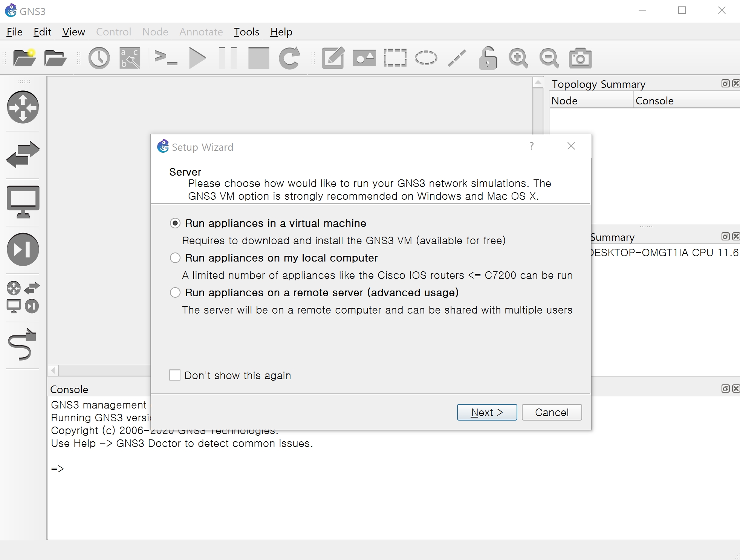The height and width of the screenshot is (560, 740).
Task: Click the Zoom In magnifier icon
Action: [x=518, y=58]
